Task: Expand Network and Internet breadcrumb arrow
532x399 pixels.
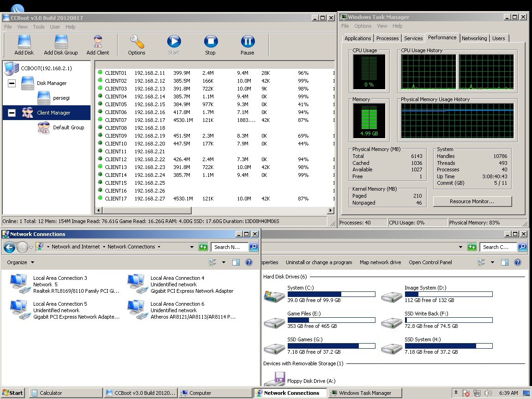Action: pos(104,247)
